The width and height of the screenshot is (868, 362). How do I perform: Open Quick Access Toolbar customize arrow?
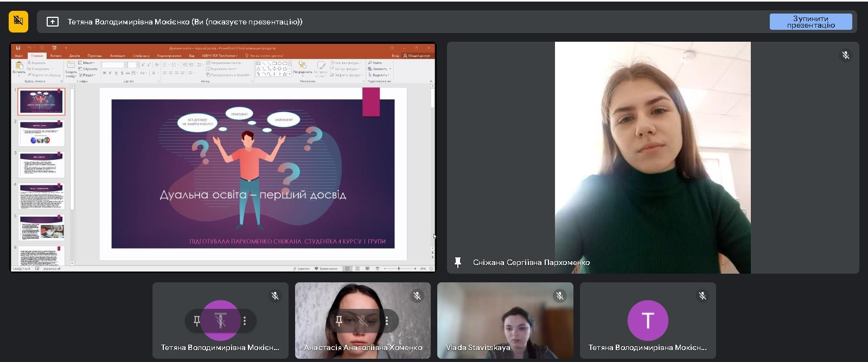pos(66,48)
